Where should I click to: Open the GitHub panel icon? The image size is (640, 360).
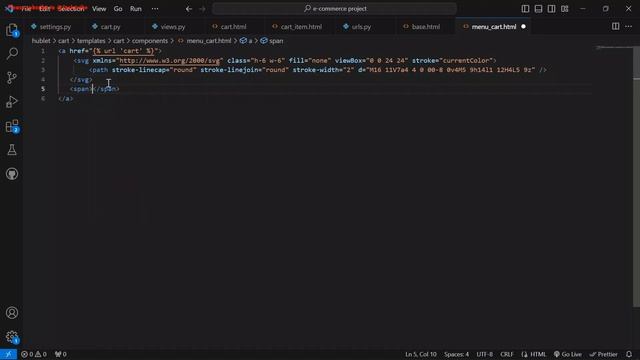pos(12,174)
